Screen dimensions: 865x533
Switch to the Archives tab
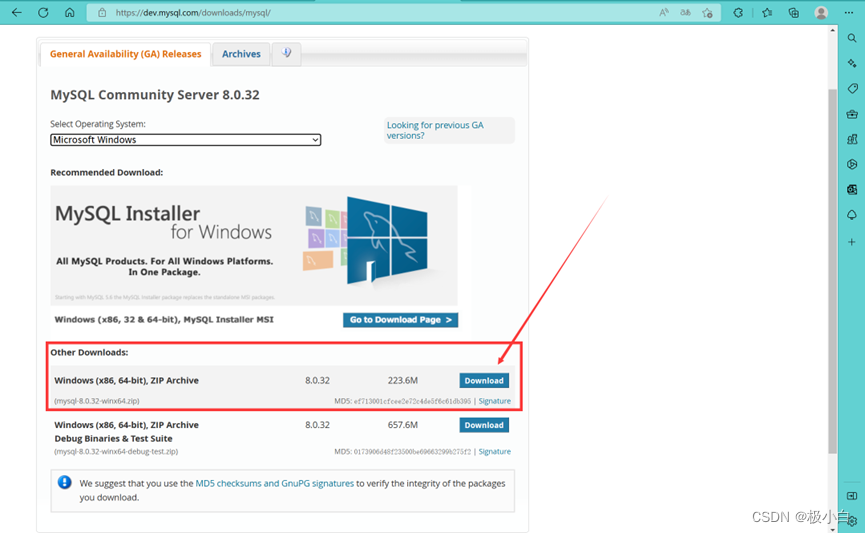point(241,54)
